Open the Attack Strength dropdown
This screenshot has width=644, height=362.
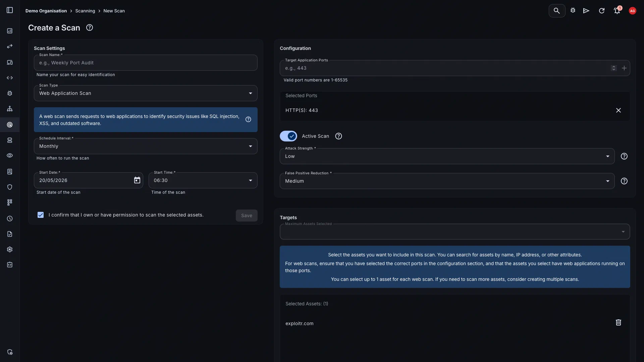(x=447, y=156)
